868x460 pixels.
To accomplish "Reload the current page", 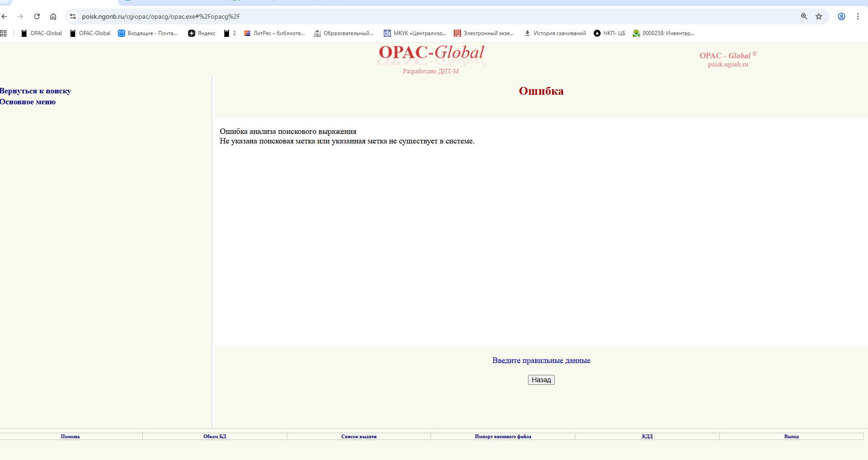I will pos(37,16).
